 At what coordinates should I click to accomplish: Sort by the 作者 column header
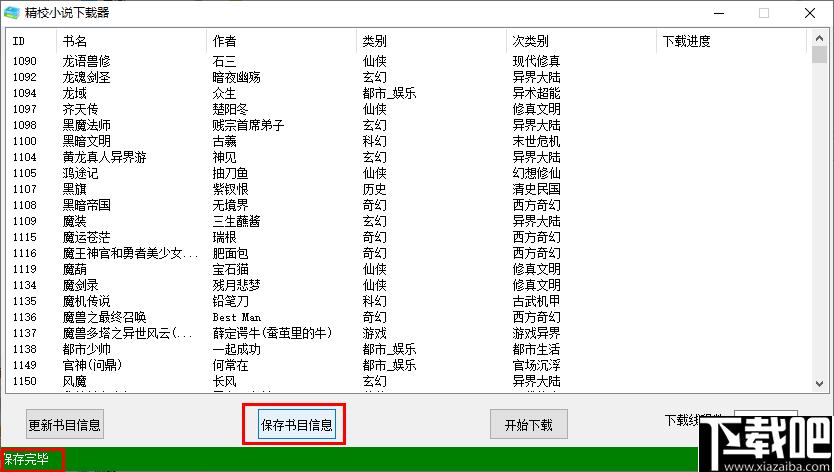coord(281,41)
